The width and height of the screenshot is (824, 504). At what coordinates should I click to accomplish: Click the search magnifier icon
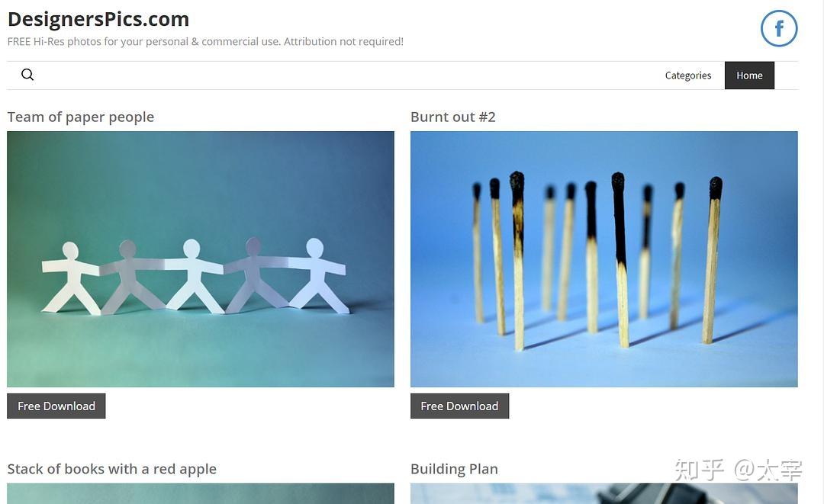coord(27,75)
